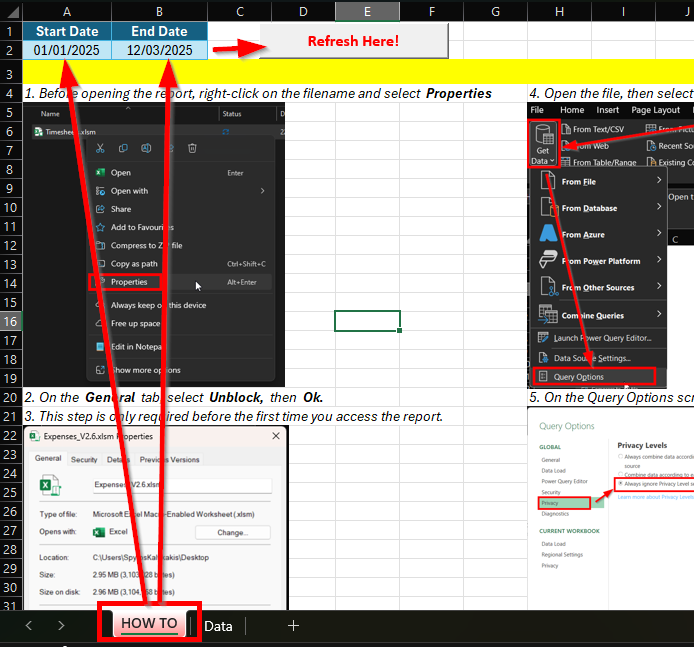Add a new sheet with the plus icon
The height and width of the screenshot is (647, 694).
pyautogui.click(x=293, y=625)
